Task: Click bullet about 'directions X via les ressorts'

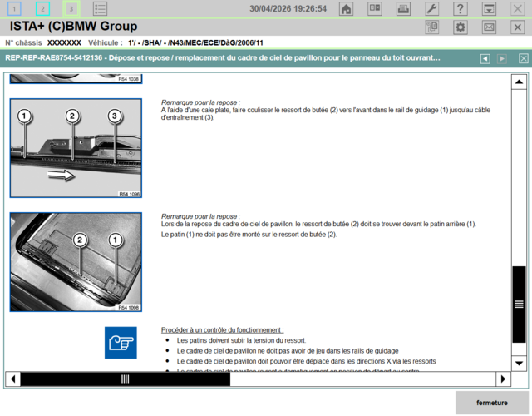Action: pos(306,361)
